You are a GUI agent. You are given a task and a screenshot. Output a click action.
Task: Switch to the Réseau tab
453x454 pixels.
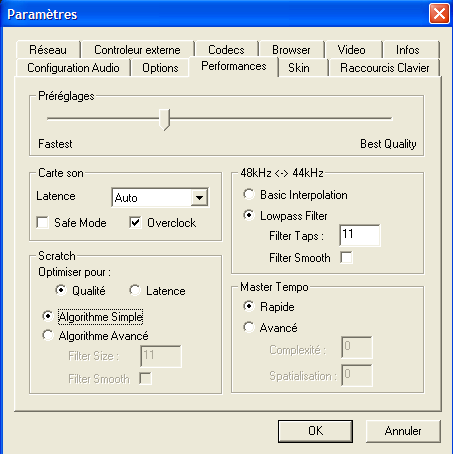coord(48,50)
